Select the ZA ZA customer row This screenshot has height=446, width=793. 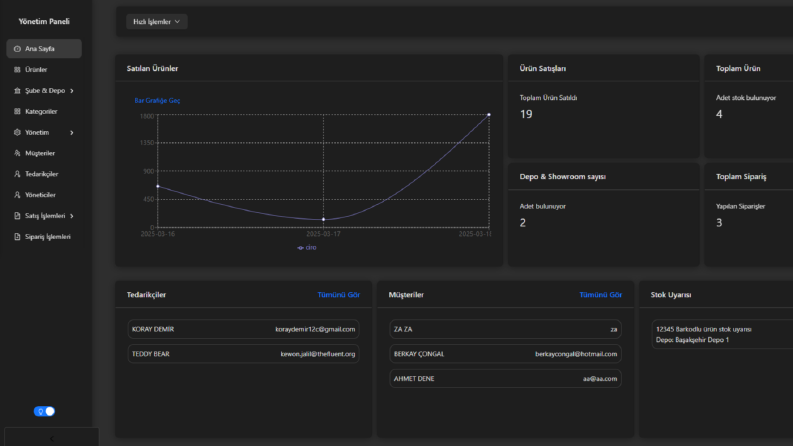(x=505, y=329)
